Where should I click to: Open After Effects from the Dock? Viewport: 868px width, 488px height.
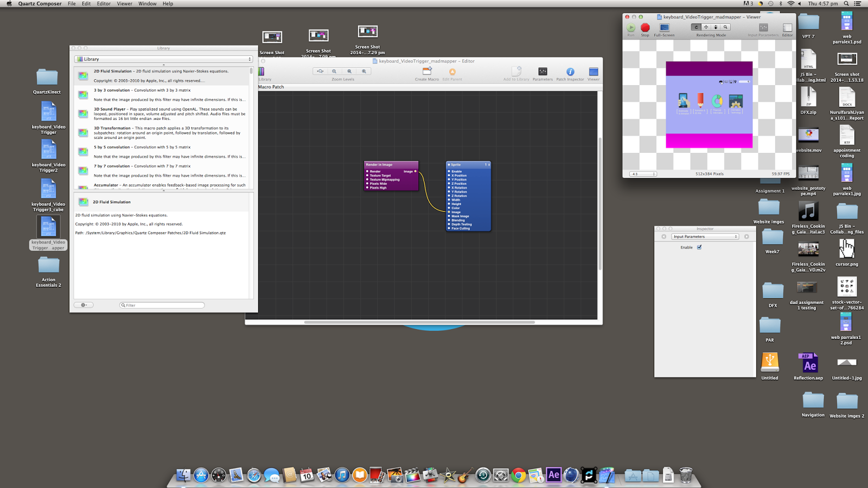coord(553,475)
